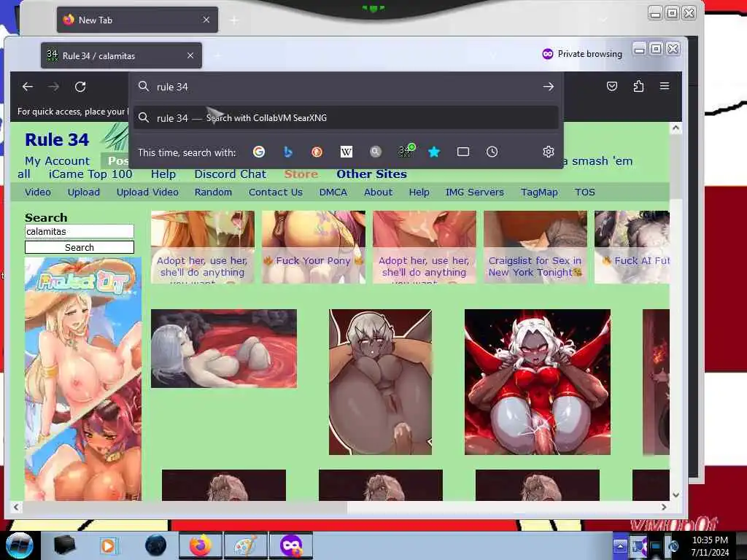Go back with the browser back arrow
747x560 pixels.
click(28, 87)
